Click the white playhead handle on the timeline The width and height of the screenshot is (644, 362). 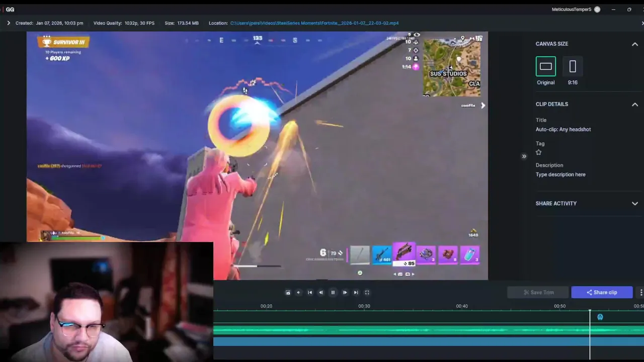coord(590,311)
